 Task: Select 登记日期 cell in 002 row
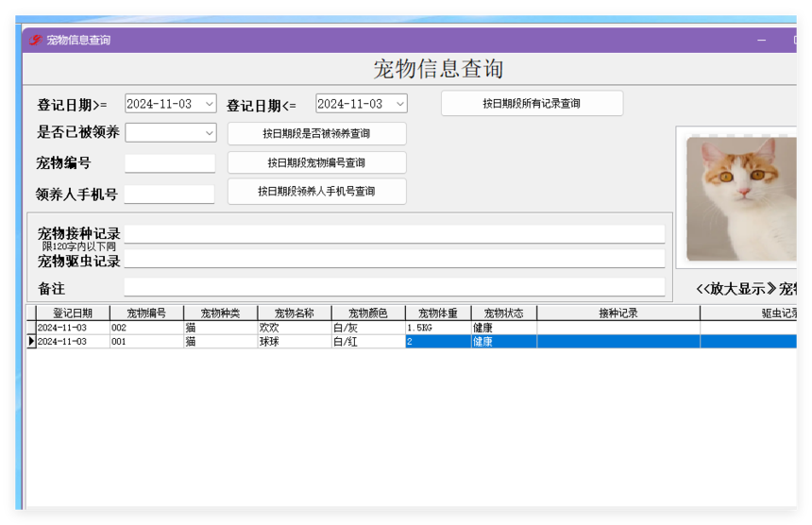(73, 328)
